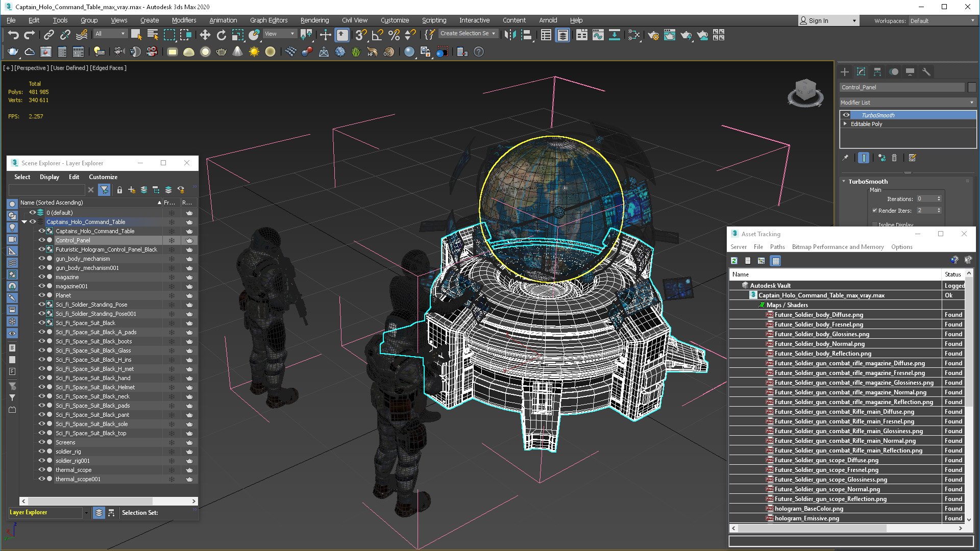Expand the Editable Poly modifier entry

point(845,124)
